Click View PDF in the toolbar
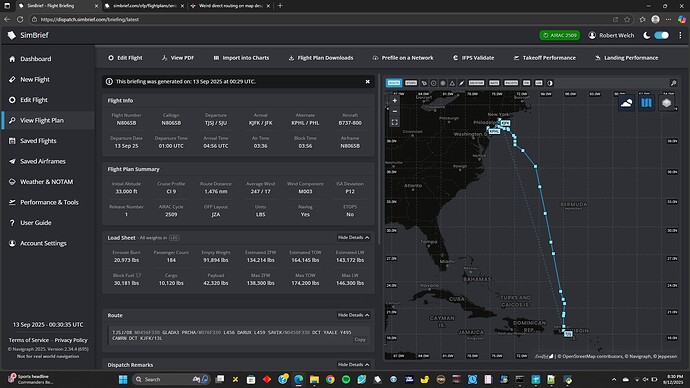 178,58
